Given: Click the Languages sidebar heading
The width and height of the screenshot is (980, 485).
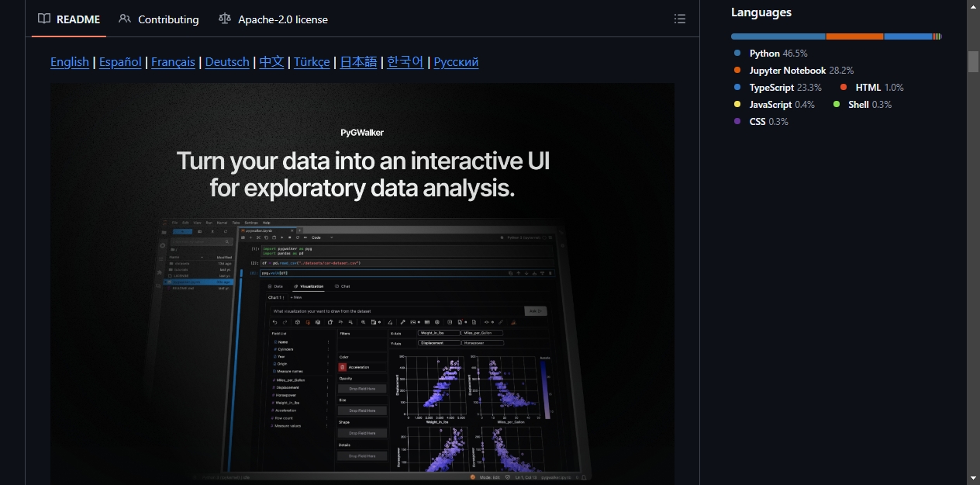Looking at the screenshot, I should [761, 12].
